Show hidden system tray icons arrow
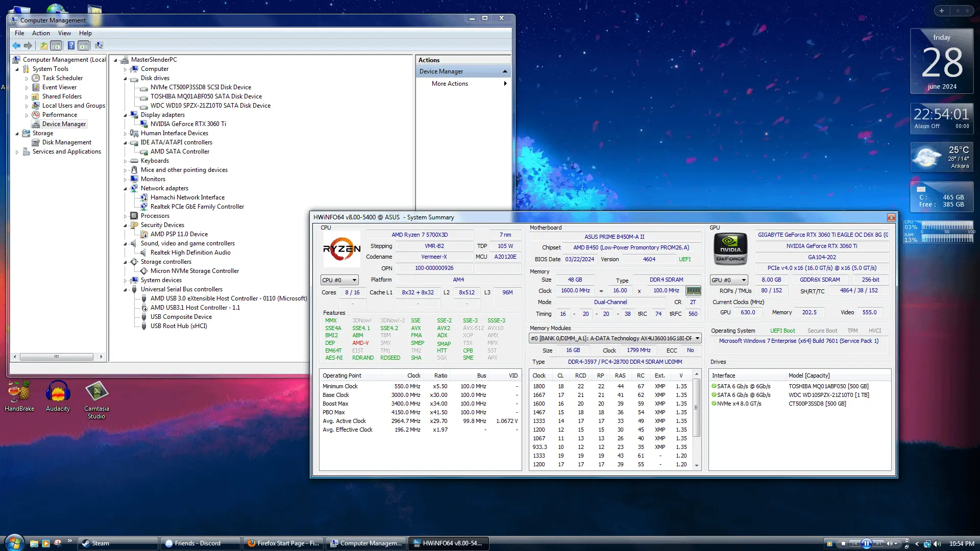Image resolution: width=980 pixels, height=551 pixels. (x=917, y=544)
